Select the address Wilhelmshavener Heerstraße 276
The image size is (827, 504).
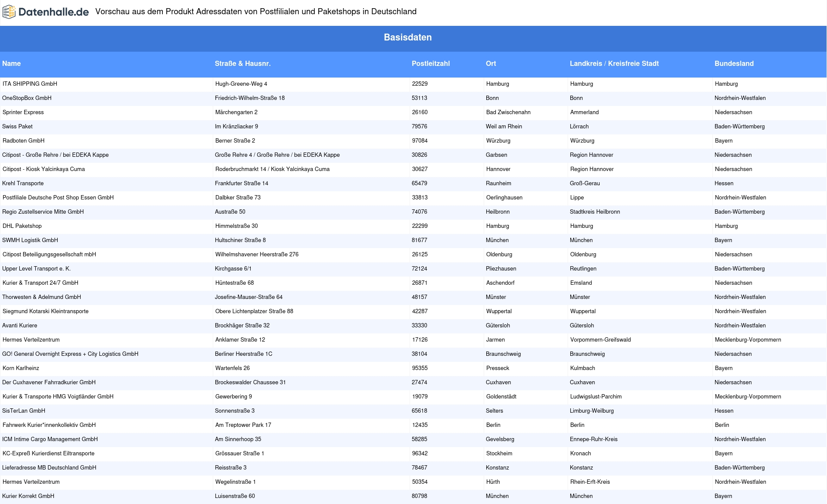(x=257, y=254)
